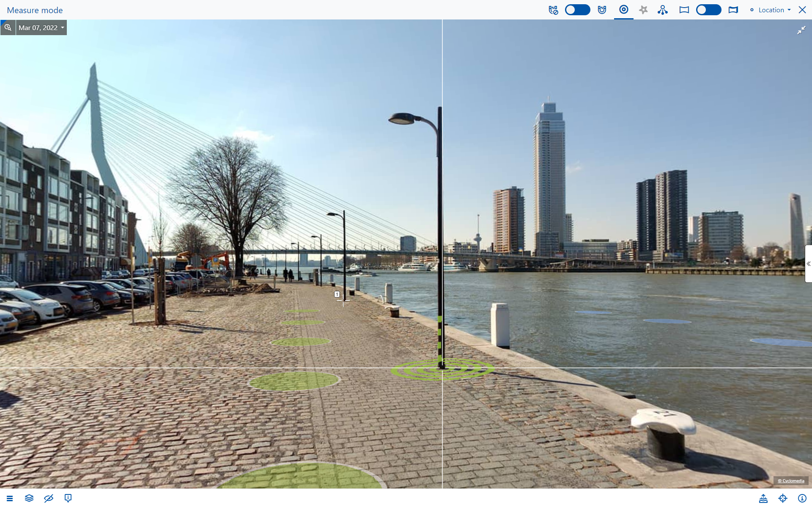This screenshot has height=508, width=812.
Task: Toggle overlay visibility with the eye-slash icon
Action: (49, 498)
